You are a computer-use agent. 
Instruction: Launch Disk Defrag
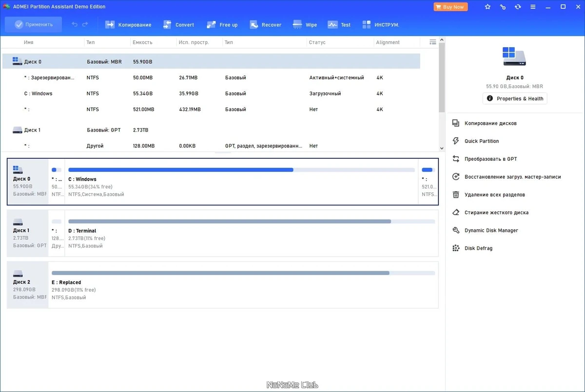tap(479, 248)
